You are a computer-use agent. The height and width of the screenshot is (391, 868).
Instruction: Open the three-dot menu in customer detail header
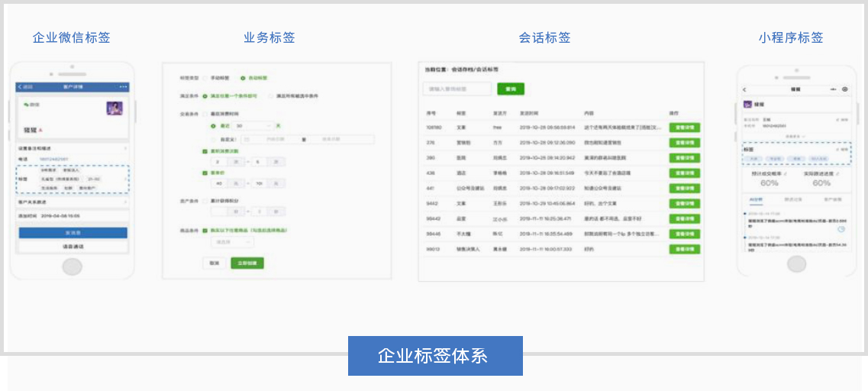coord(124,86)
